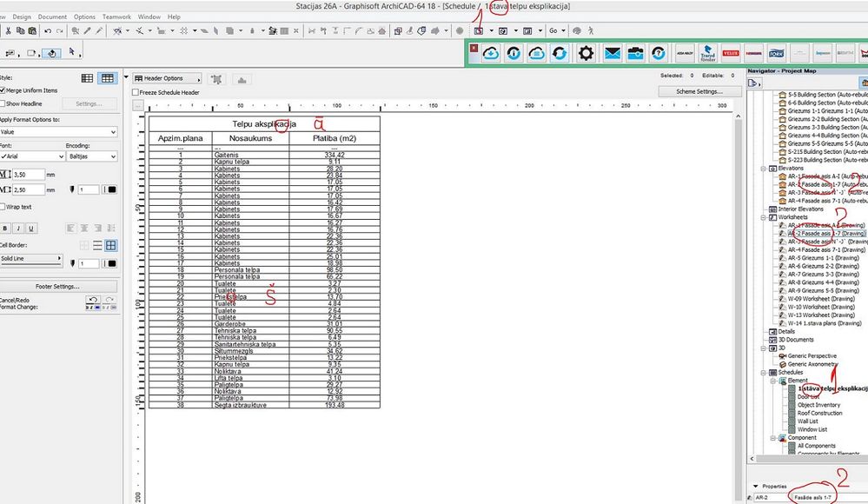Click the disabled headline Settings button
Screen dimensions: 868x504
[x=89, y=103]
